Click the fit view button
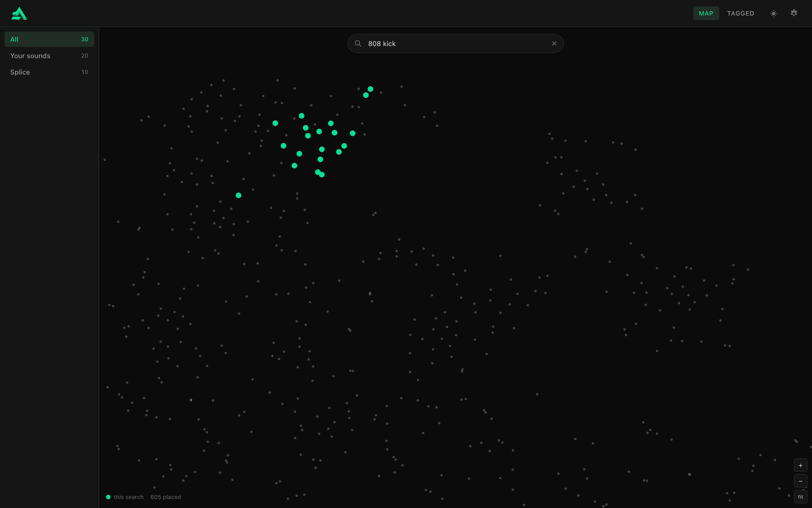This screenshot has width=812, height=508. click(800, 497)
